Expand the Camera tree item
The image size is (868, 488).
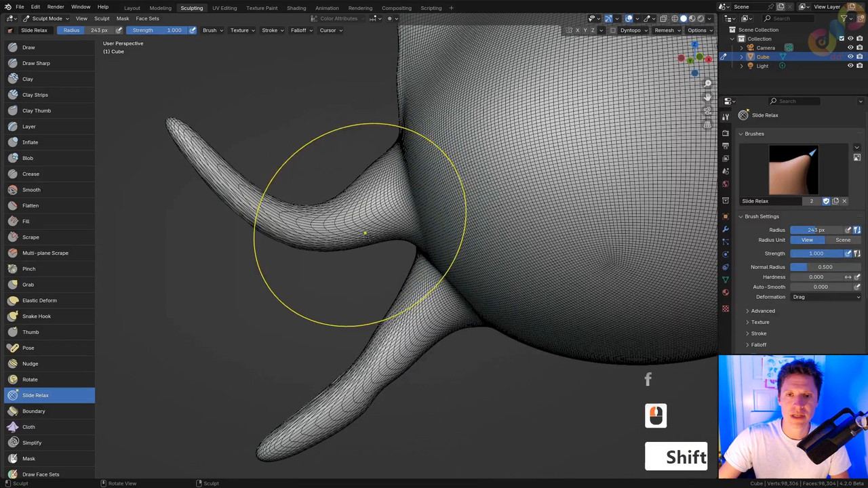tap(742, 48)
